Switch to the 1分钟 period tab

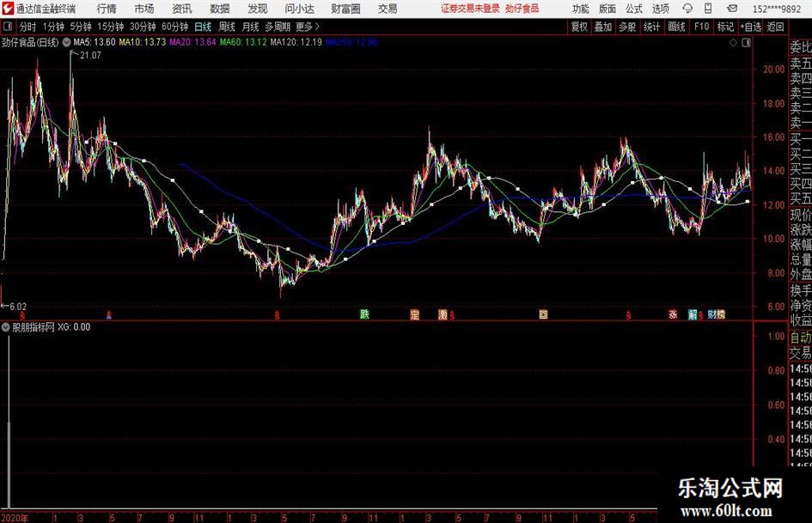[53, 27]
